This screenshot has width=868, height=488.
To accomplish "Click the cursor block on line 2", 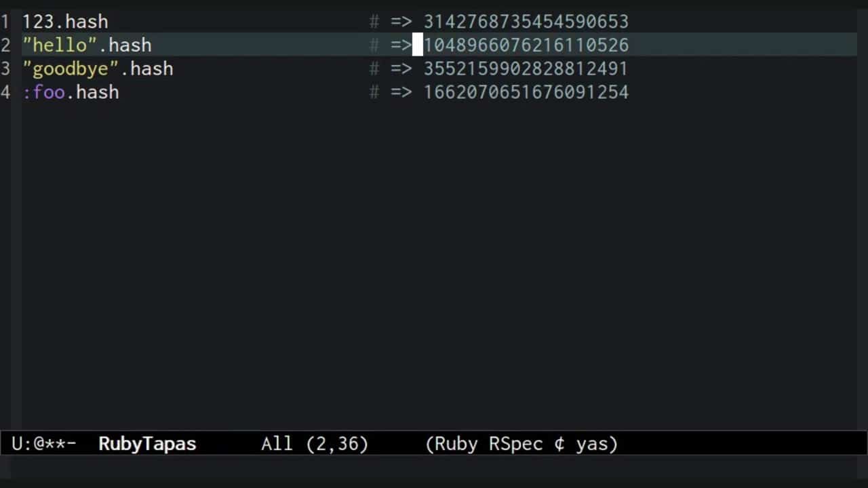I will (x=418, y=45).
